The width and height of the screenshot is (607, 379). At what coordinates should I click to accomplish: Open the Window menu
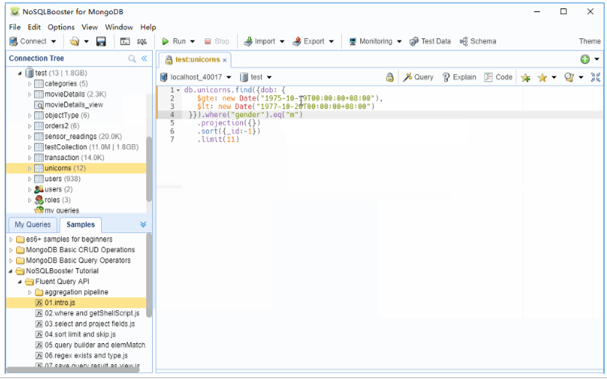coord(119,27)
